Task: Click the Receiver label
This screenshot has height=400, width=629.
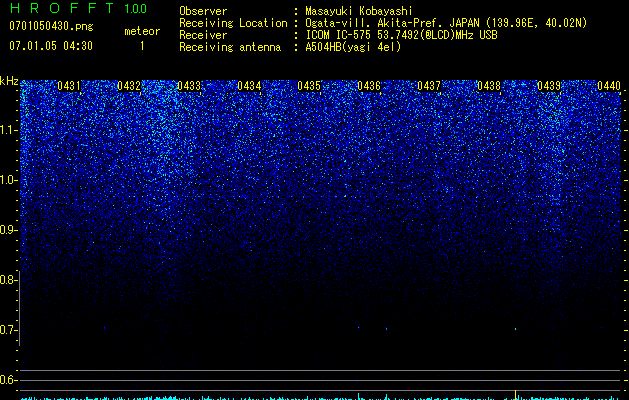Action: click(x=203, y=35)
